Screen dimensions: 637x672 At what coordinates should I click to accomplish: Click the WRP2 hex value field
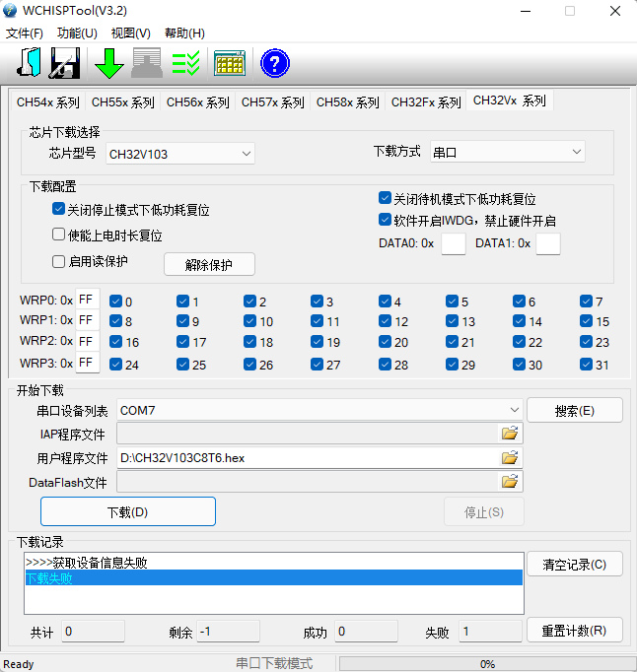(x=88, y=341)
